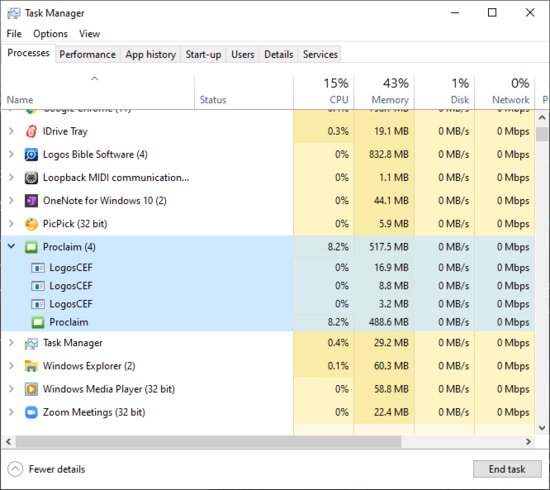550x490 pixels.
Task: Open the Options menu
Action: pos(50,34)
